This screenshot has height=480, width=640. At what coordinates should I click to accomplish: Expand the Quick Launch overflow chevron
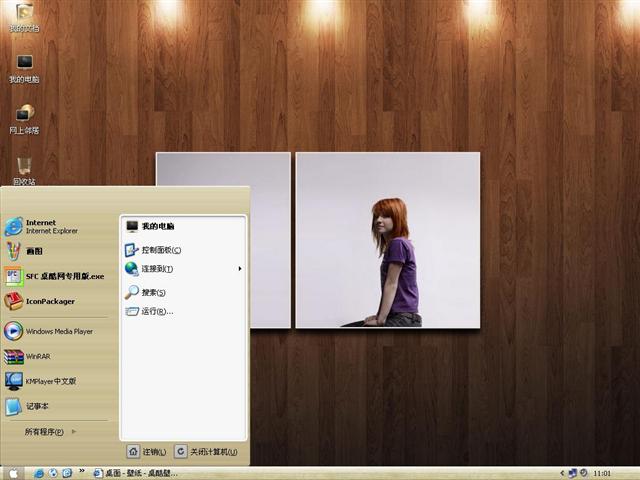pos(82,471)
